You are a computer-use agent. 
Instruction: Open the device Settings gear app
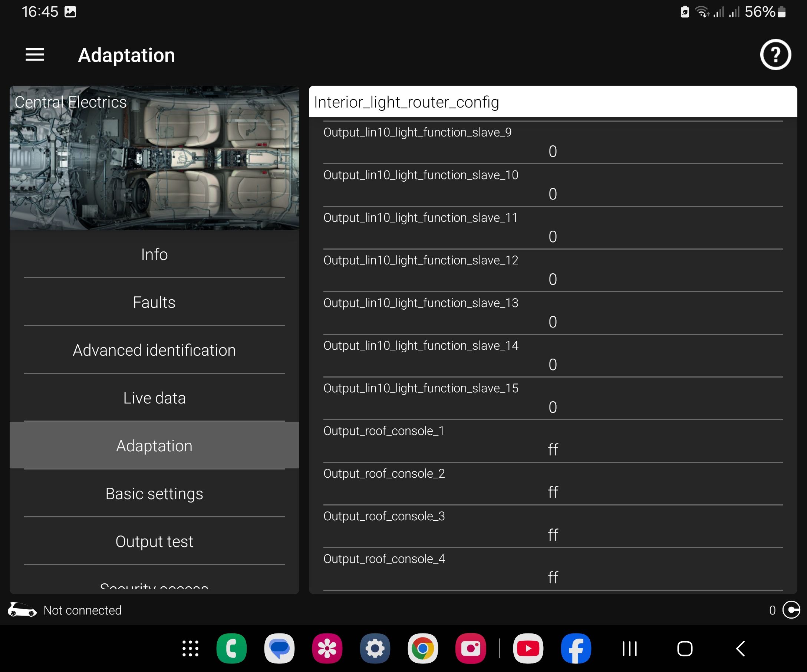click(x=375, y=649)
